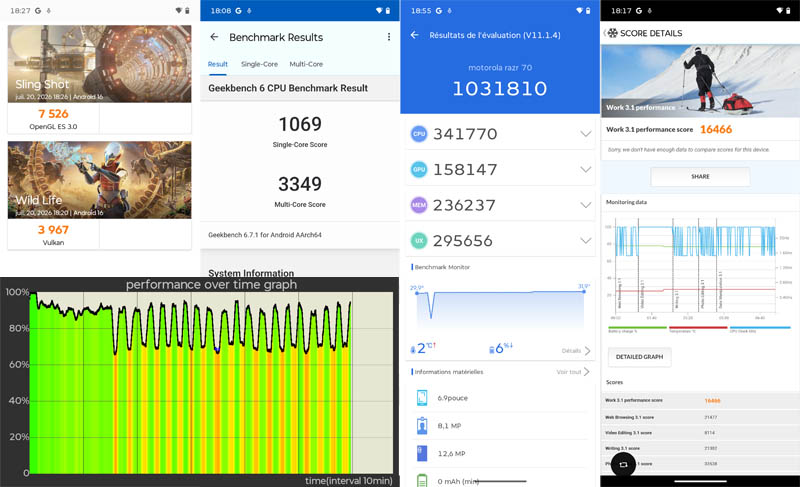Switch to the Multi-Core tab

tap(306, 64)
